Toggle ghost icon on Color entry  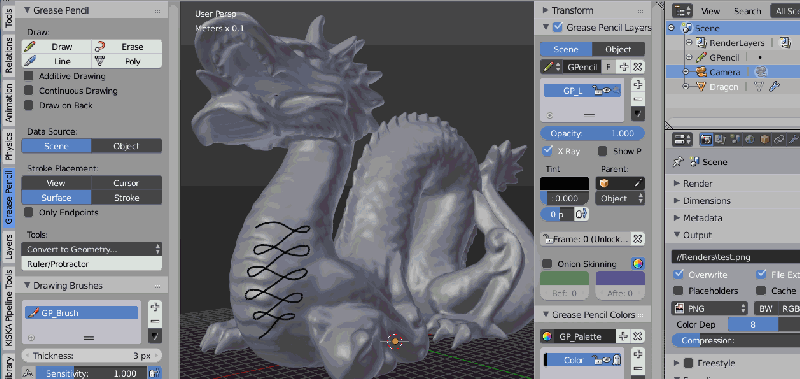click(616, 360)
